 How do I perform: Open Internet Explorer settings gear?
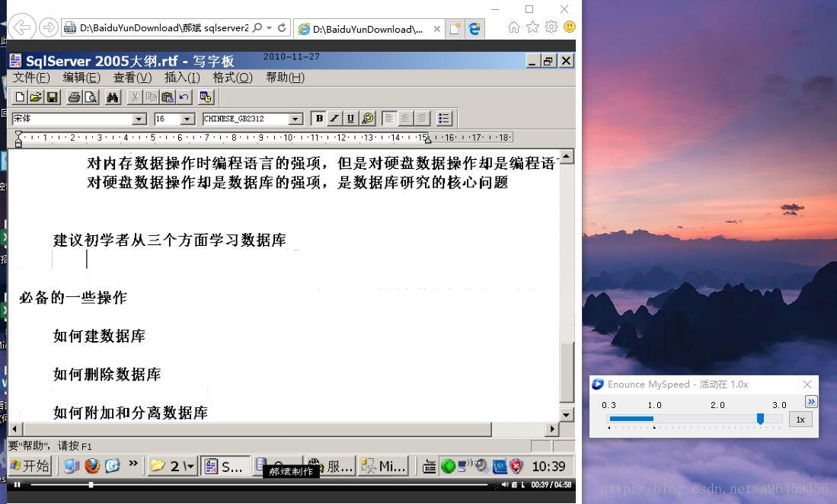(551, 27)
